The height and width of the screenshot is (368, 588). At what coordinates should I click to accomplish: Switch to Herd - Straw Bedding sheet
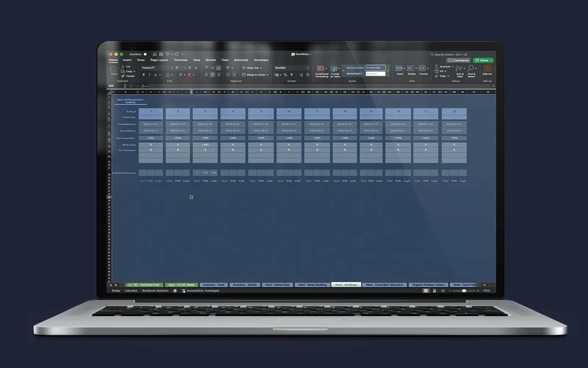point(312,285)
